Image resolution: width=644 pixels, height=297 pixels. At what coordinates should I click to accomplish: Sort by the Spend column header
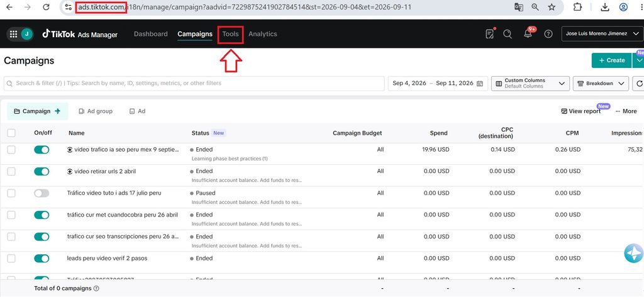coord(438,133)
